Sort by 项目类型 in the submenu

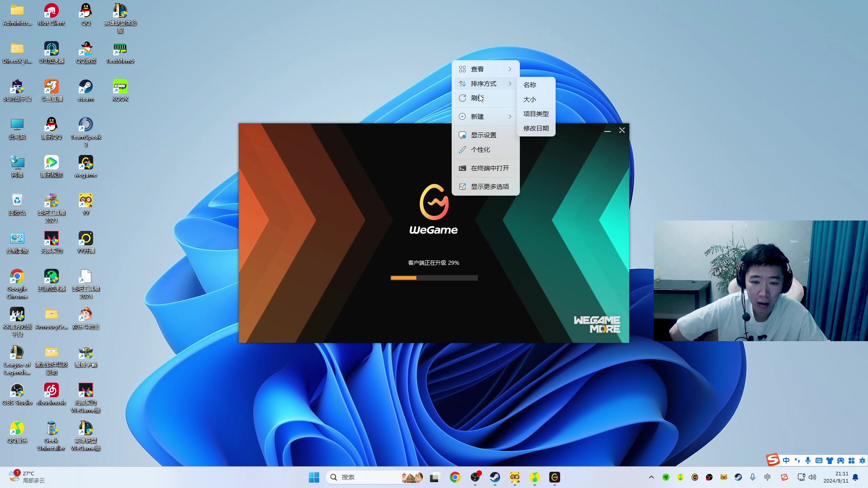[x=536, y=114]
